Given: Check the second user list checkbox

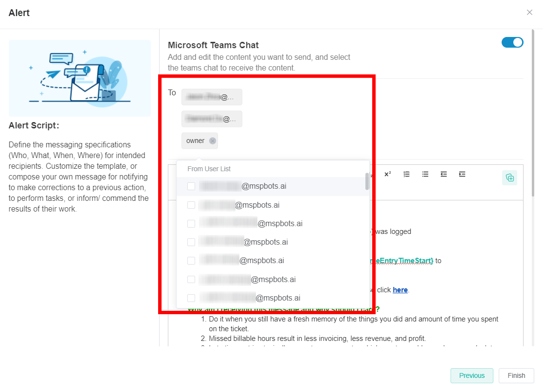Looking at the screenshot, I should (x=191, y=205).
